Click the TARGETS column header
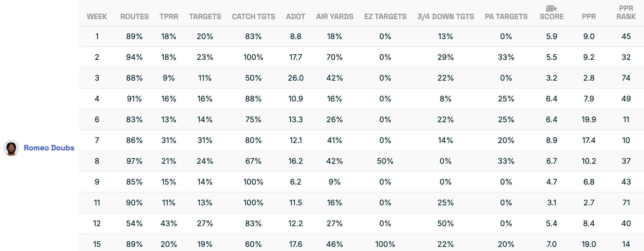644x251 pixels. (x=205, y=17)
